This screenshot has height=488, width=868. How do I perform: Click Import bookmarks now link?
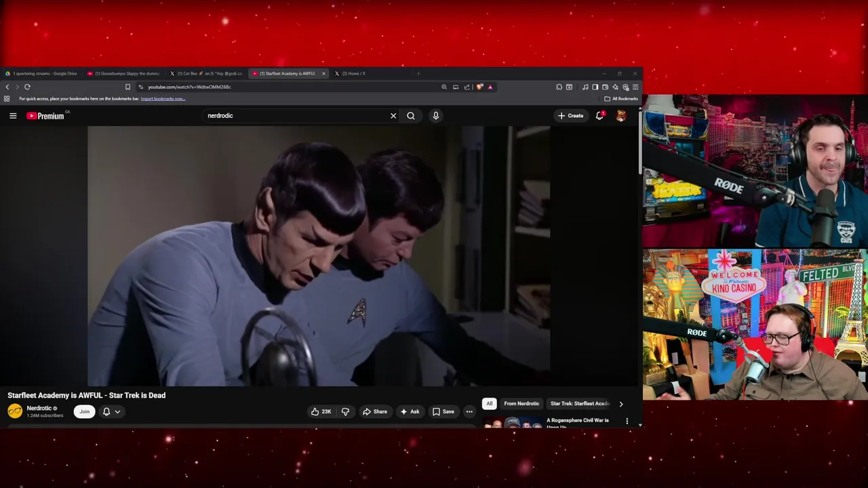pos(163,99)
